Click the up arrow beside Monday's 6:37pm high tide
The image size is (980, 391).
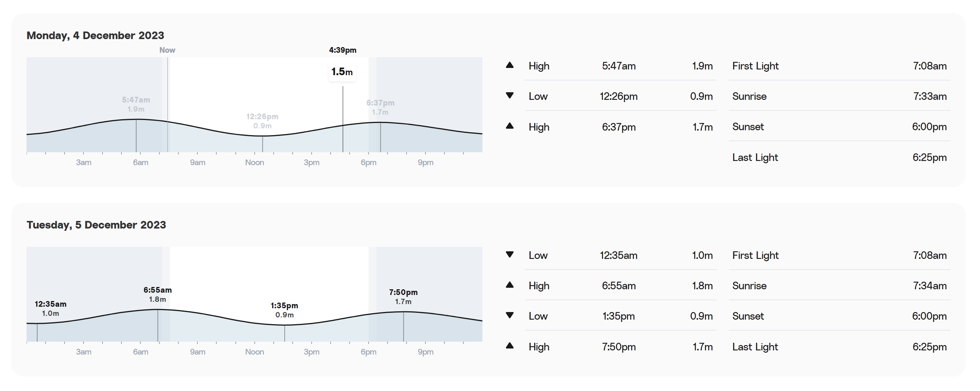pyautogui.click(x=510, y=126)
